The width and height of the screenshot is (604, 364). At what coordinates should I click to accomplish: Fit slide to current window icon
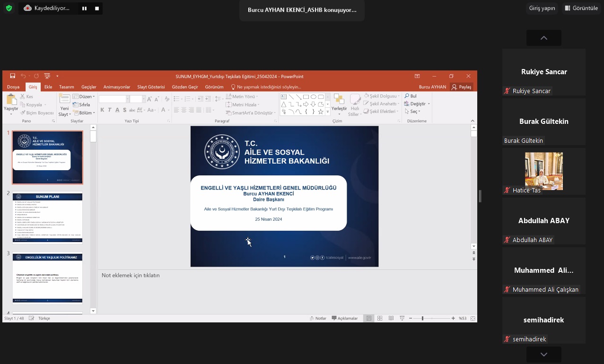pos(473,319)
